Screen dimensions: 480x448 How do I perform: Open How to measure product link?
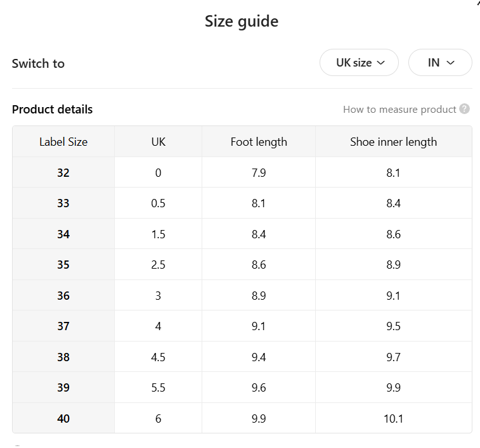point(399,109)
